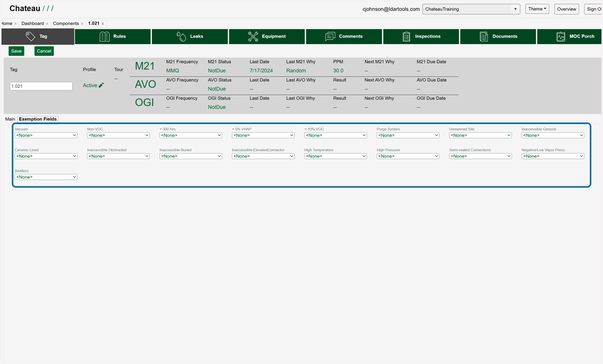The width and height of the screenshot is (603, 364).
Task: Expand the Unmanned Site dropdown
Action: tap(480, 135)
